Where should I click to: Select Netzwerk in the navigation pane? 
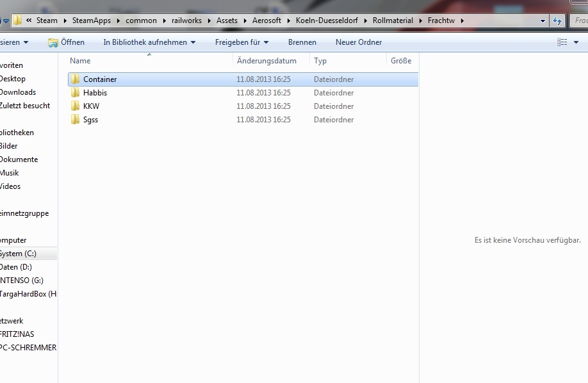pos(12,321)
